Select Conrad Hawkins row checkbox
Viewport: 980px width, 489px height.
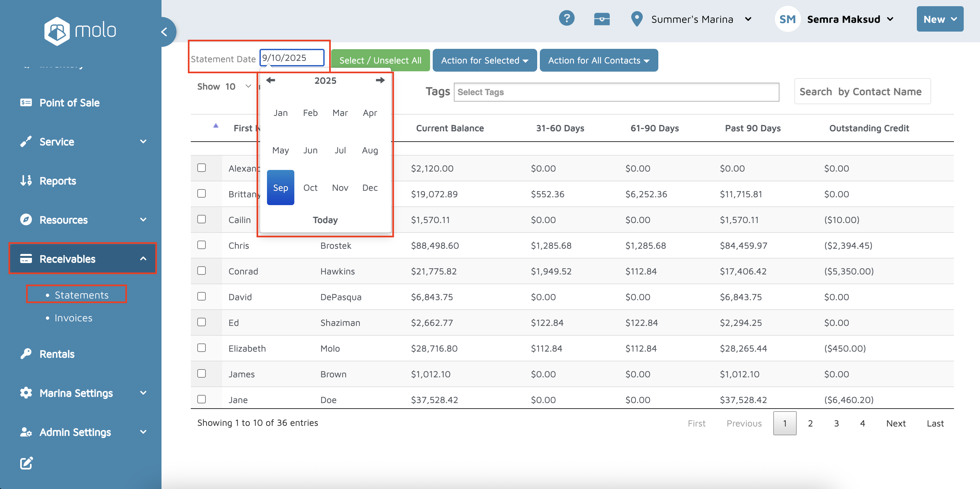(202, 271)
